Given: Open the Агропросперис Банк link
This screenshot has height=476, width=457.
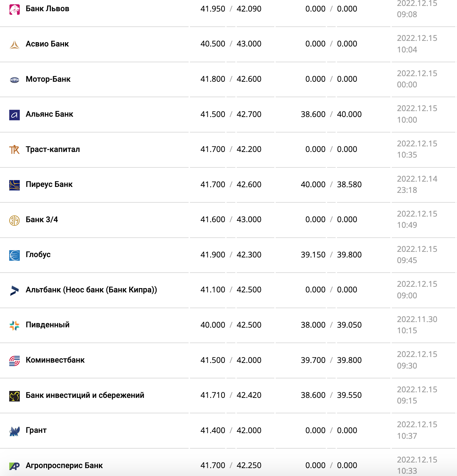Looking at the screenshot, I should coord(64,465).
